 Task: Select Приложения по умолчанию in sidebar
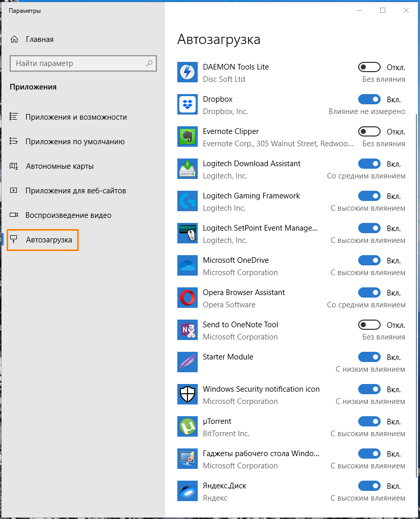click(75, 142)
